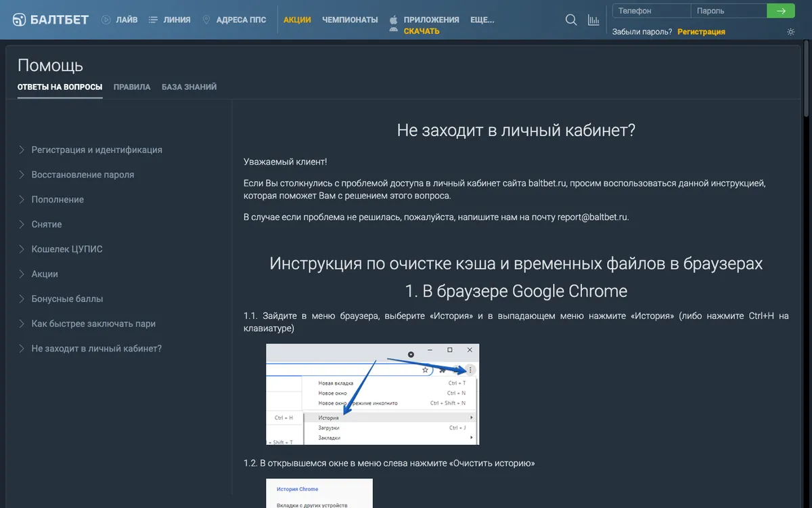Expand Регистрация и идентификация section
This screenshot has width=812, height=508.
click(97, 150)
